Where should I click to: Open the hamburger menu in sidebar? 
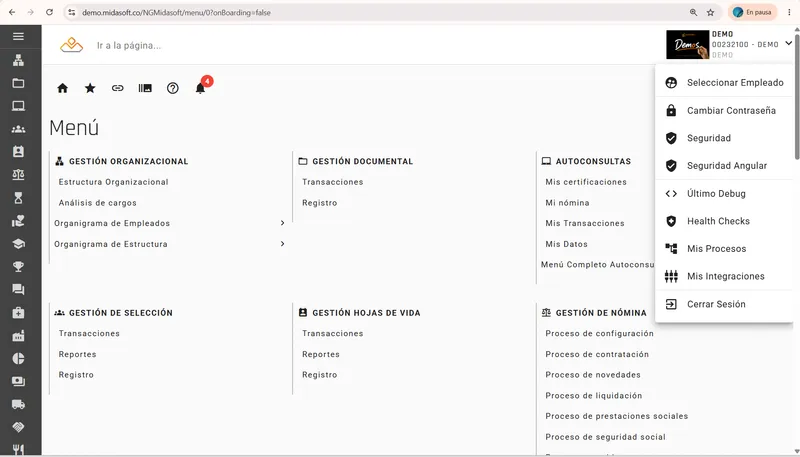pos(18,36)
